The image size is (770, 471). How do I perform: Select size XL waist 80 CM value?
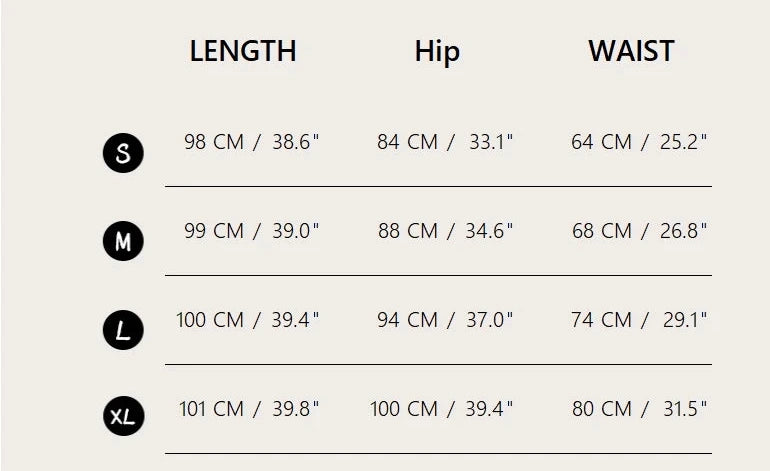point(602,409)
